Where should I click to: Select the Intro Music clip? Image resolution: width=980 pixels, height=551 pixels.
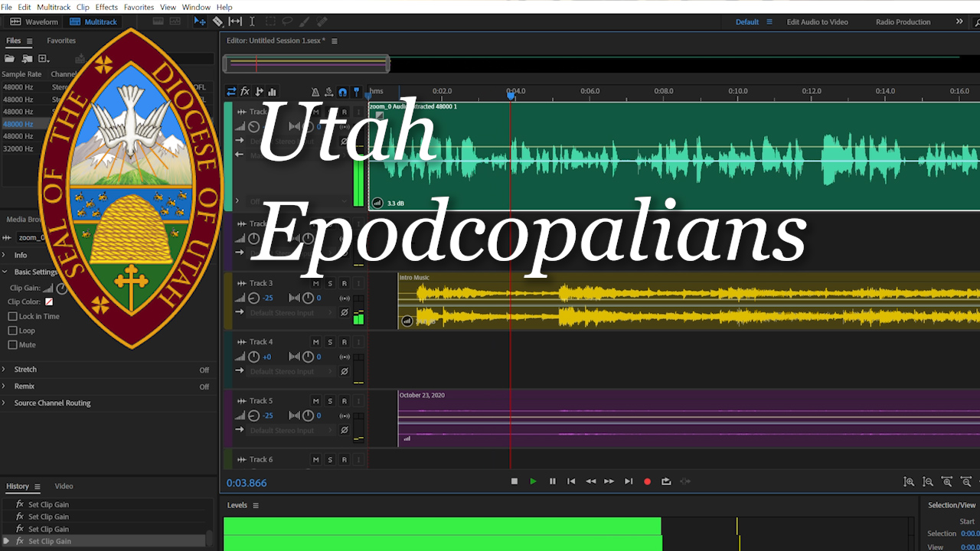click(x=689, y=301)
